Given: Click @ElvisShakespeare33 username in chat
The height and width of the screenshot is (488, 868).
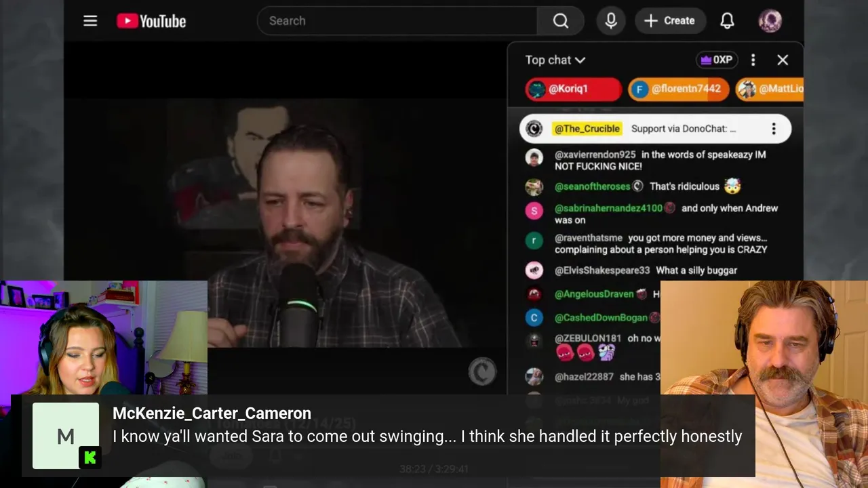Looking at the screenshot, I should (602, 270).
